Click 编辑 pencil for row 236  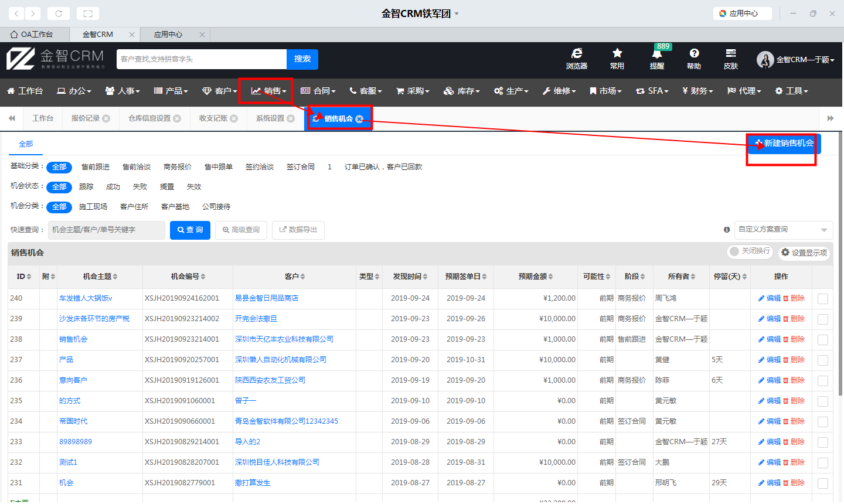[770, 380]
